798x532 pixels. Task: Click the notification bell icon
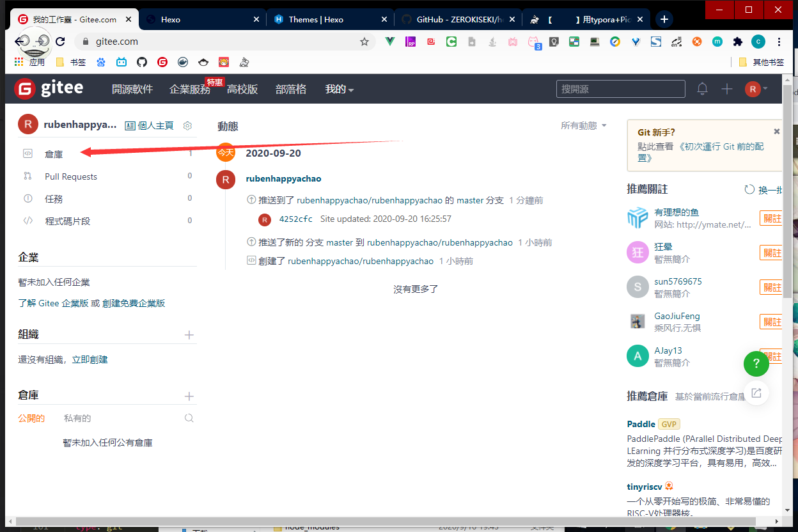click(702, 89)
